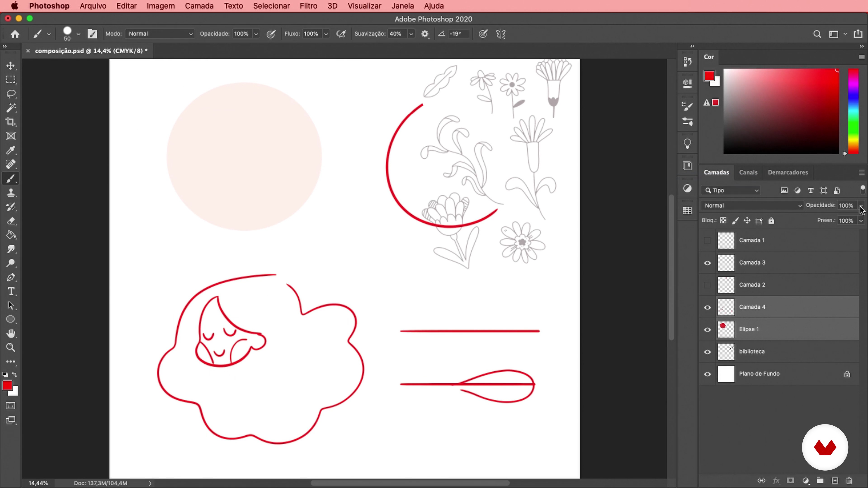868x488 pixels.
Task: Select the Ellipse shape tool
Action: [11, 319]
